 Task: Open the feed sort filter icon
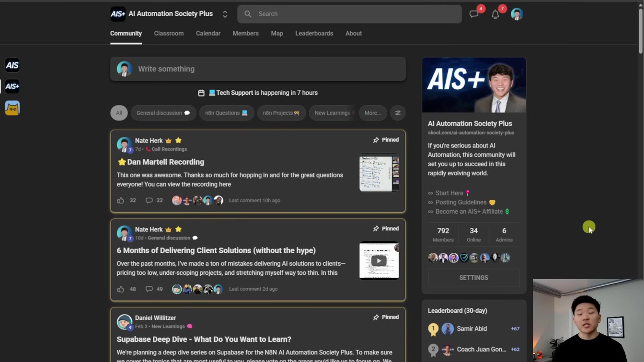(398, 113)
